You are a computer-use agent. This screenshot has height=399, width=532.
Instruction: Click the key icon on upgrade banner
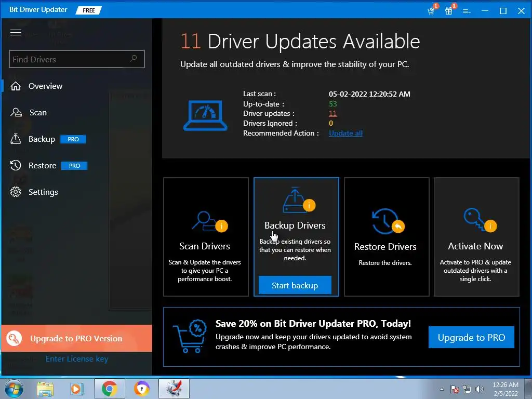tap(14, 338)
